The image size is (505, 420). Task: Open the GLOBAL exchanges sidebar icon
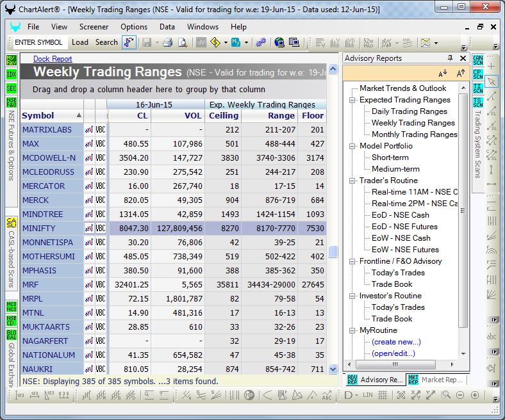[x=12, y=335]
